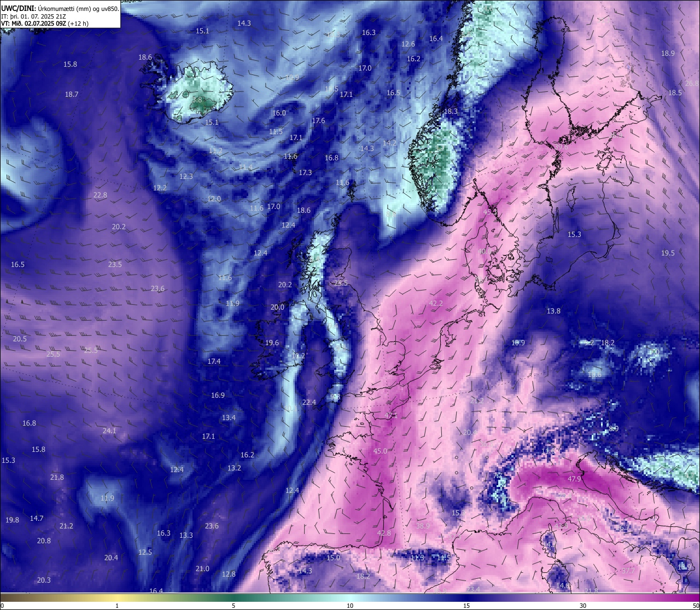Click the '50' tick label on the color scale
Viewport: 700px width, 610px height.
click(696, 606)
